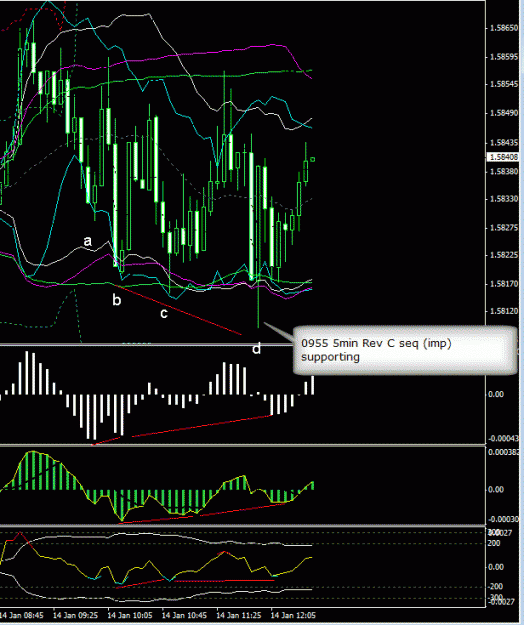The width and height of the screenshot is (524, 625).
Task: Select the chart label 'd'
Action: pos(257,349)
